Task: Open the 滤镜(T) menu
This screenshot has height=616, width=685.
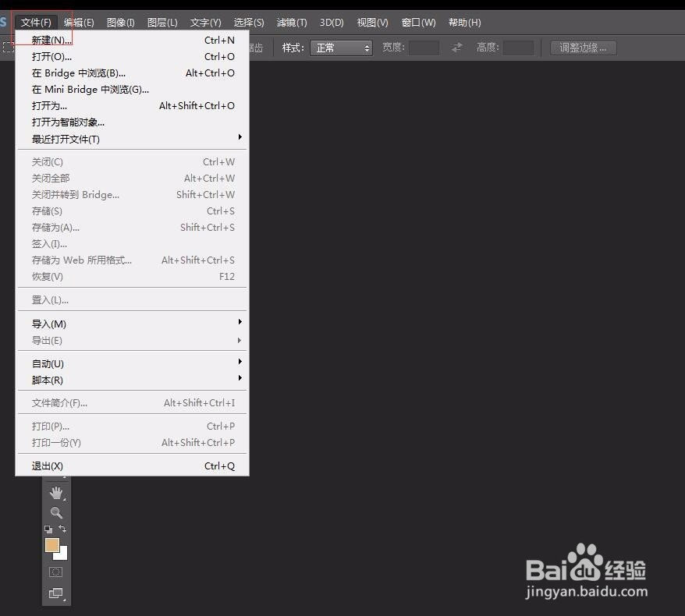Action: (291, 23)
